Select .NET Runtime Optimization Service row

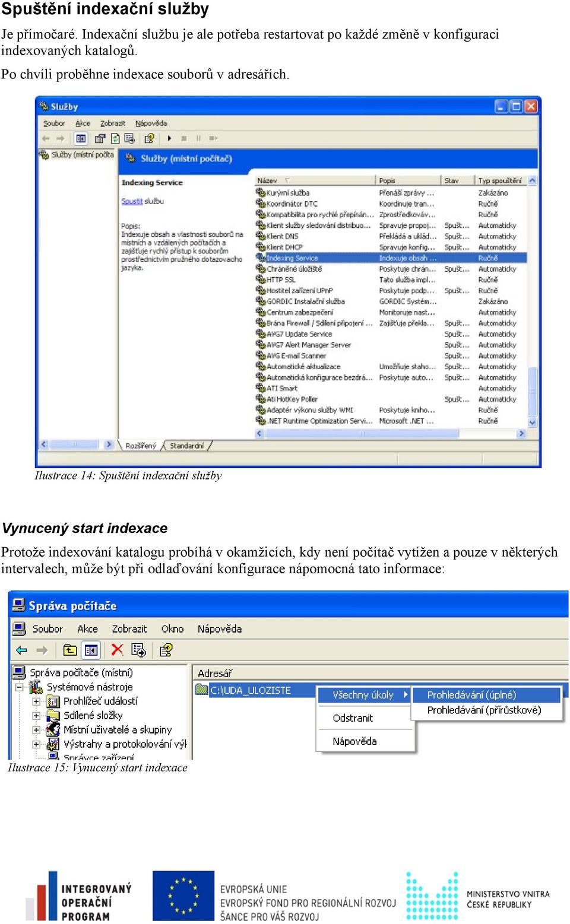pyautogui.click(x=391, y=421)
